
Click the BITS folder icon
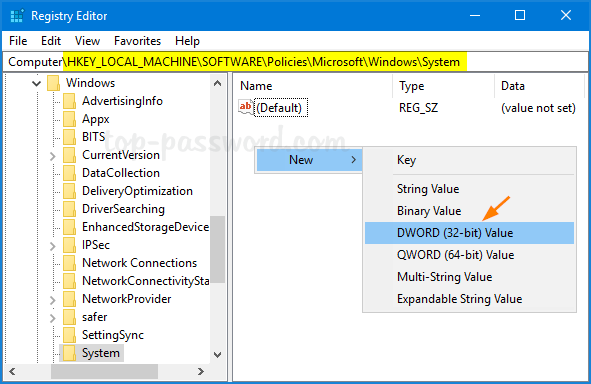pyautogui.click(x=69, y=137)
